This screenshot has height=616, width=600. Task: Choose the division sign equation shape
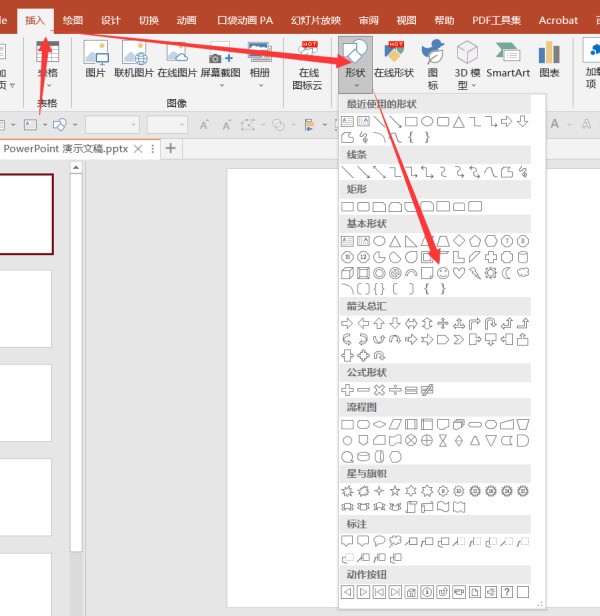click(x=395, y=389)
